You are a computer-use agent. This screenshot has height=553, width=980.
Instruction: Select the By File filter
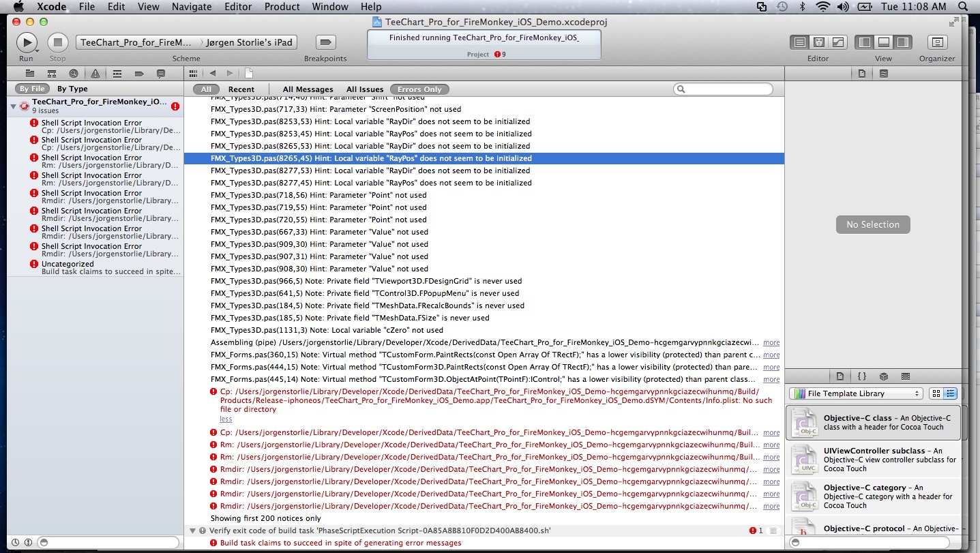click(32, 89)
